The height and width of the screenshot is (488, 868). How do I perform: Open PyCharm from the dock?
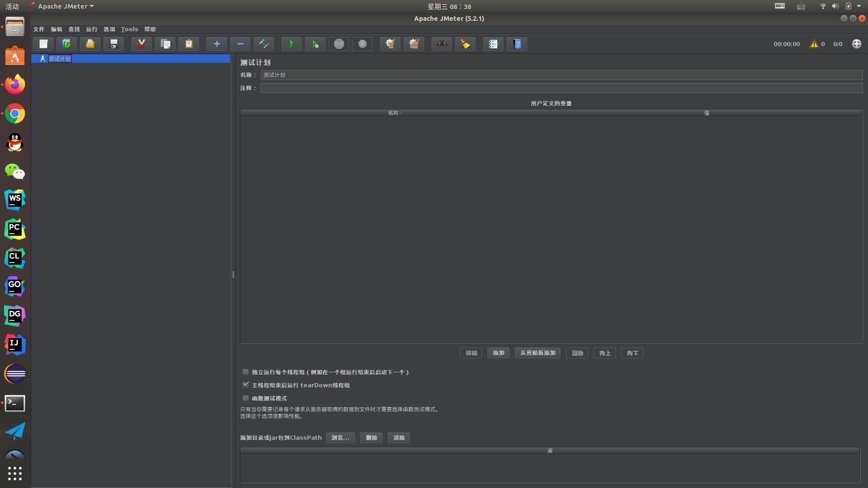(x=15, y=229)
